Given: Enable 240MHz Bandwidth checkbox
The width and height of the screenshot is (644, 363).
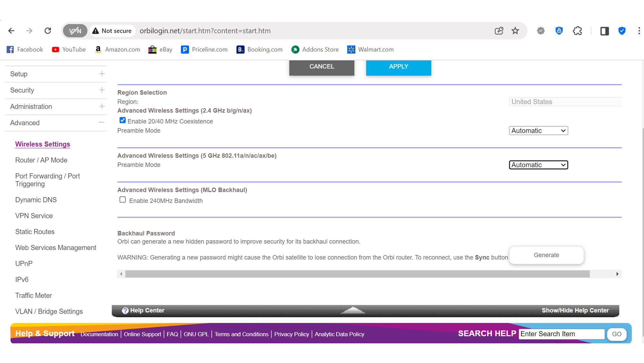Looking at the screenshot, I should 122,200.
